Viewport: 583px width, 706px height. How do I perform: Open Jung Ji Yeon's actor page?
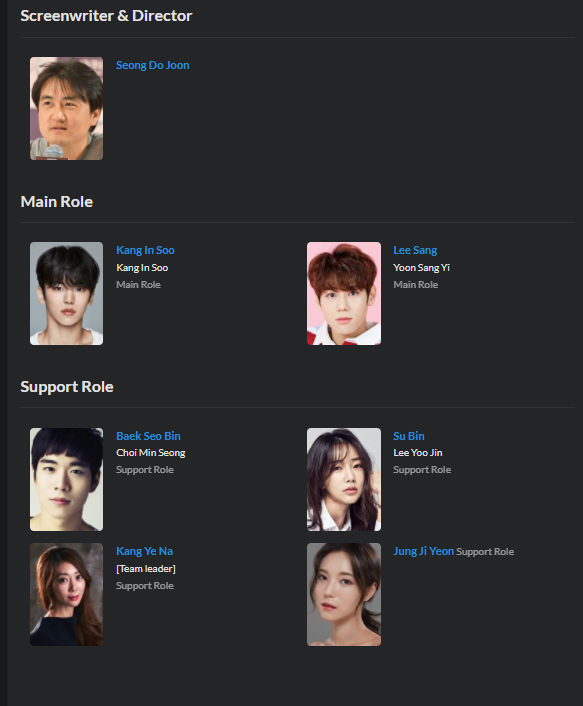point(424,551)
